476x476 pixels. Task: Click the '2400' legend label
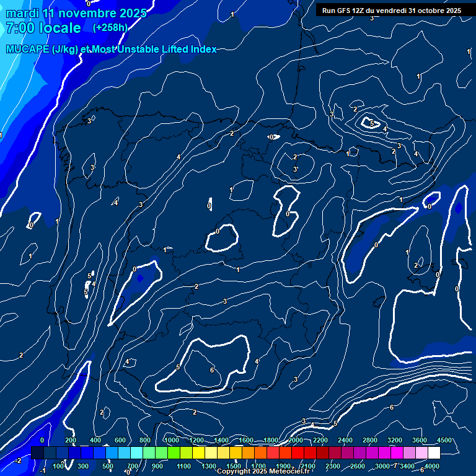tap(345, 440)
